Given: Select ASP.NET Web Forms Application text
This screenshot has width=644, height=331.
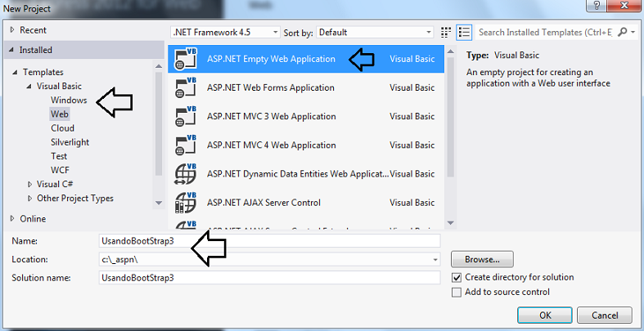Looking at the screenshot, I should coord(271,87).
